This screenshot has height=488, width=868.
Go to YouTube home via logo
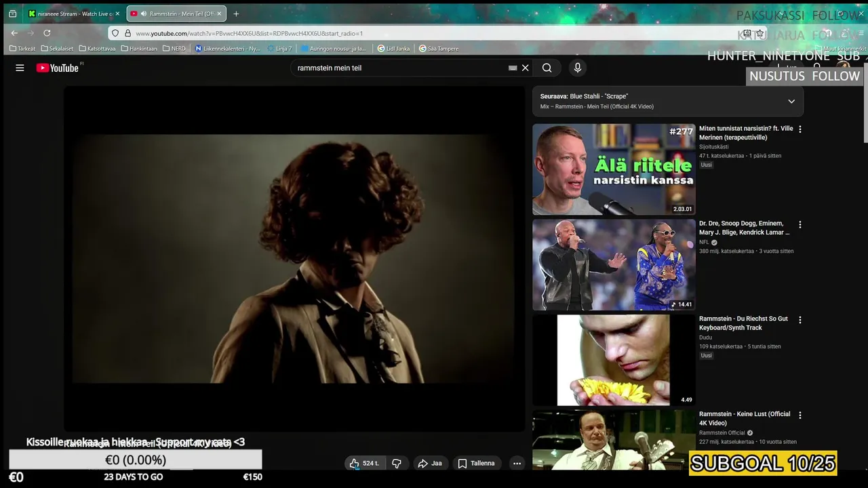[x=58, y=68]
